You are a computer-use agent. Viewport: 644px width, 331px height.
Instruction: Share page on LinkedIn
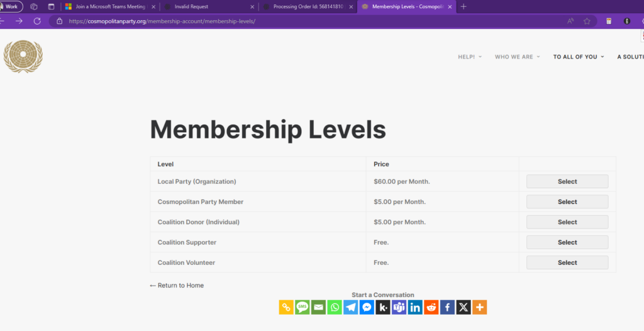tap(415, 307)
